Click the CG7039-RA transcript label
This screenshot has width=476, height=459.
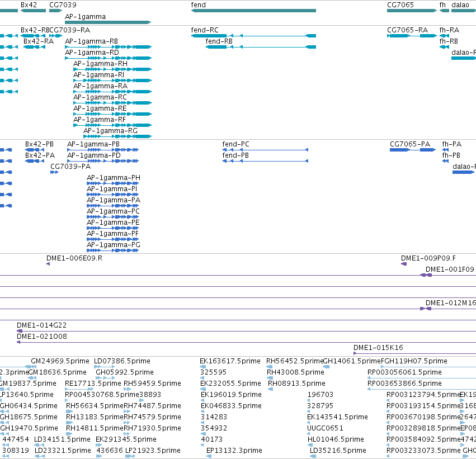click(70, 30)
